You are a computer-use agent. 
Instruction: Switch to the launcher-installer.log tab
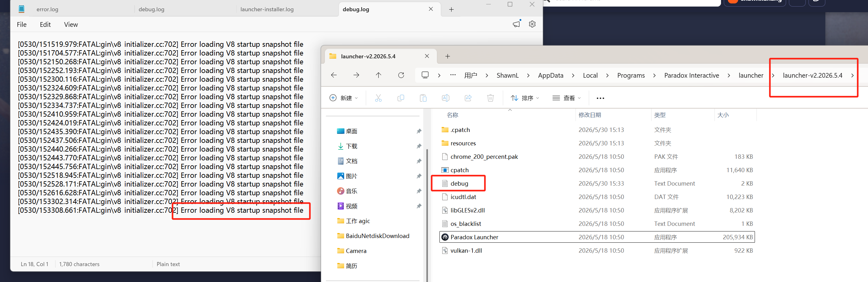point(267,9)
